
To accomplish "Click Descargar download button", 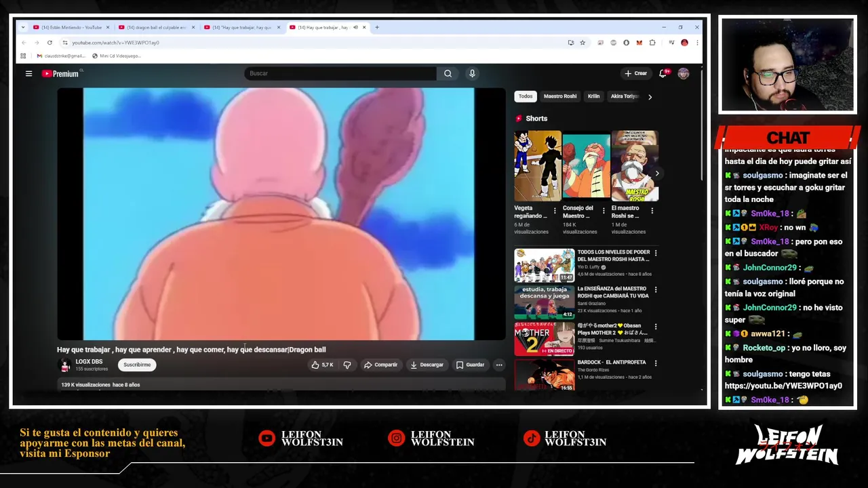I will click(427, 365).
